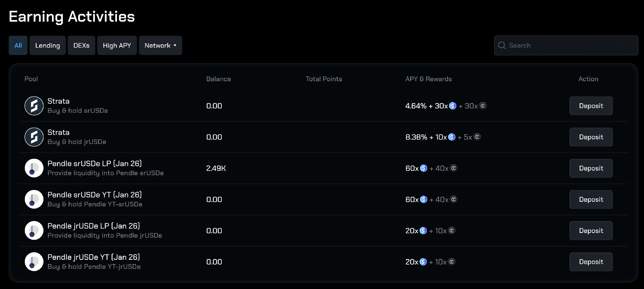Click the Strata jrUSDe pool logo icon

point(34,137)
